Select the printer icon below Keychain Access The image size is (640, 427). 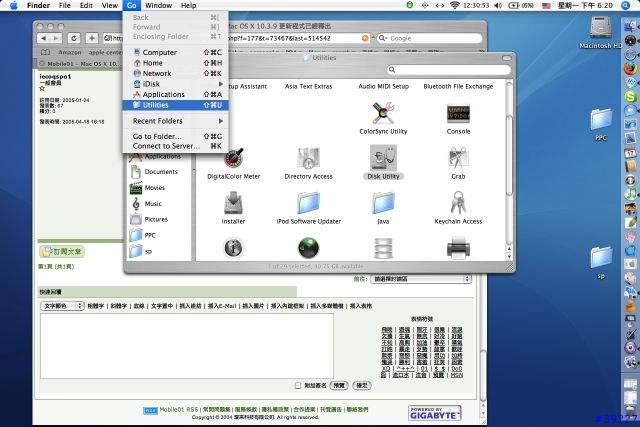(458, 248)
